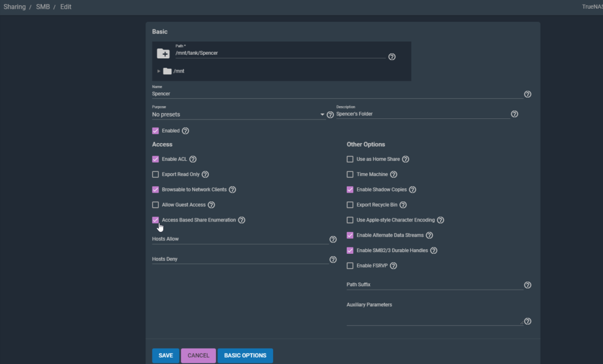Show help for SMB2/3 Durable Handles

click(433, 250)
